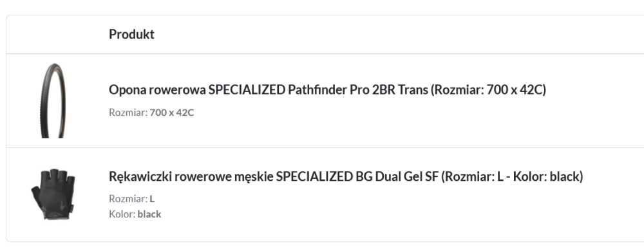Open the bicycle tire product thumbnail
Screen dimensions: 644x249
[53, 100]
